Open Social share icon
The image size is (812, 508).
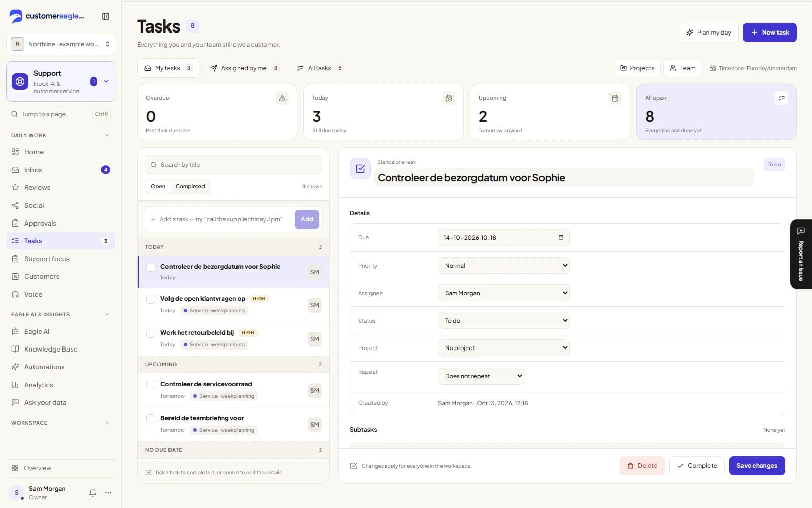(x=15, y=205)
